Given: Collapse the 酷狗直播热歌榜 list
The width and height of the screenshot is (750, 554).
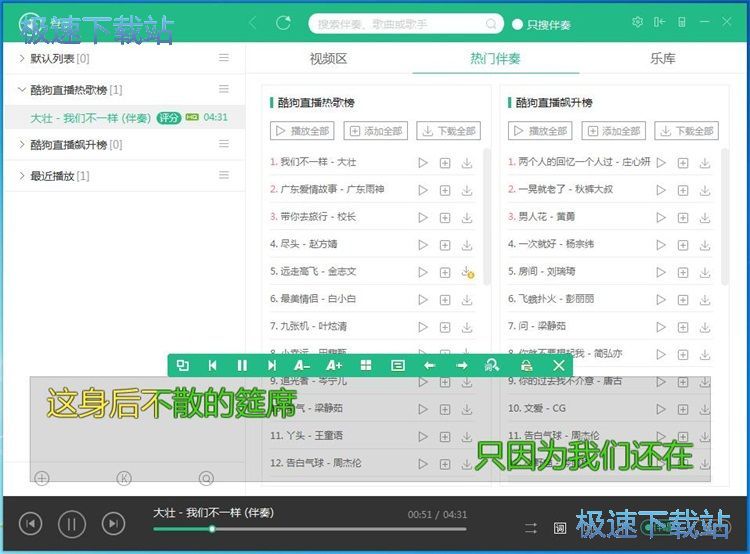Looking at the screenshot, I should (23, 90).
